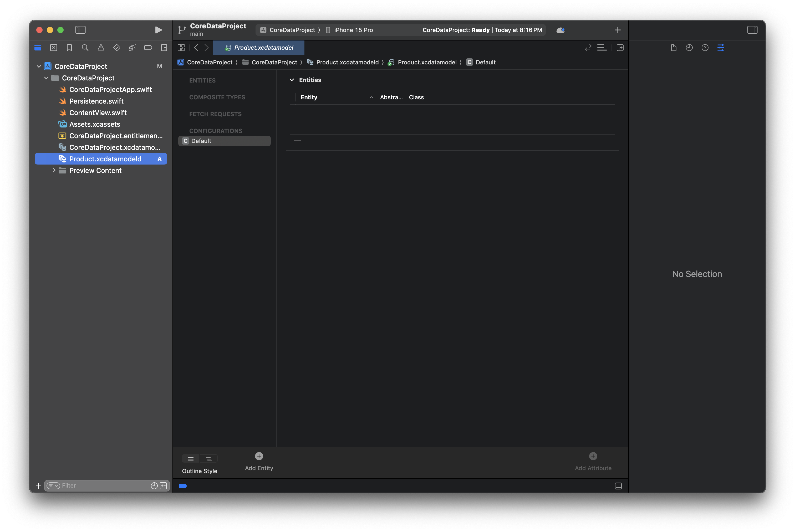The height and width of the screenshot is (532, 795).
Task: Open the breakpoint navigator icon
Action: (148, 48)
